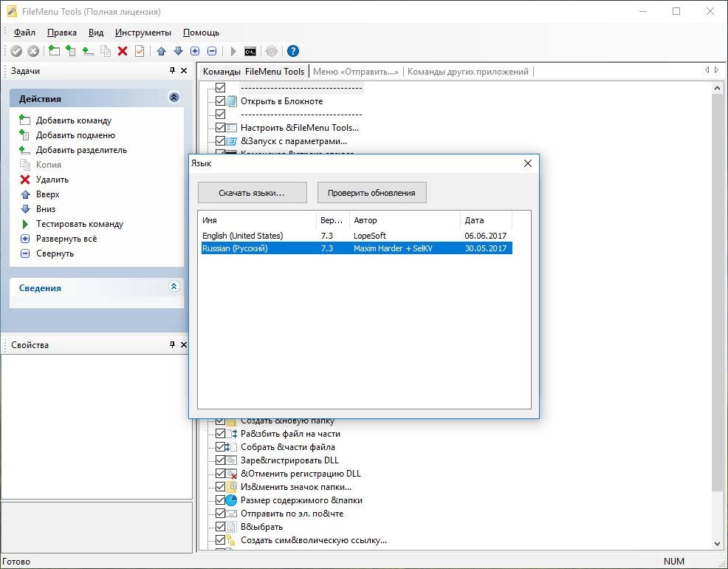The image size is (728, 569).
Task: Click the icon beside Из&менить значок папки
Action: click(232, 487)
